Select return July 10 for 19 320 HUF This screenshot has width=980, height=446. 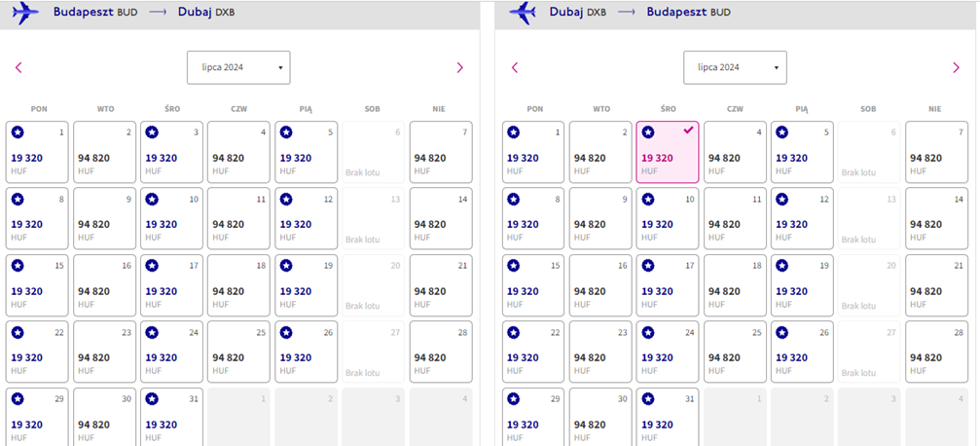pos(668,218)
